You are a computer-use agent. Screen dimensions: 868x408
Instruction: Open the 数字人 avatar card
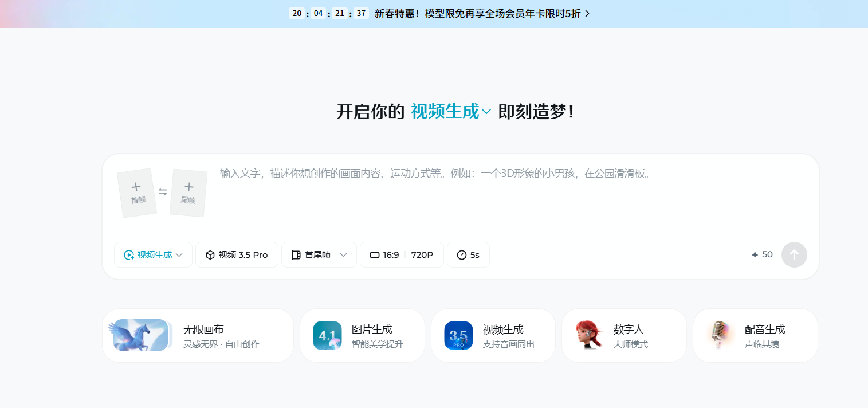pyautogui.click(x=590, y=336)
